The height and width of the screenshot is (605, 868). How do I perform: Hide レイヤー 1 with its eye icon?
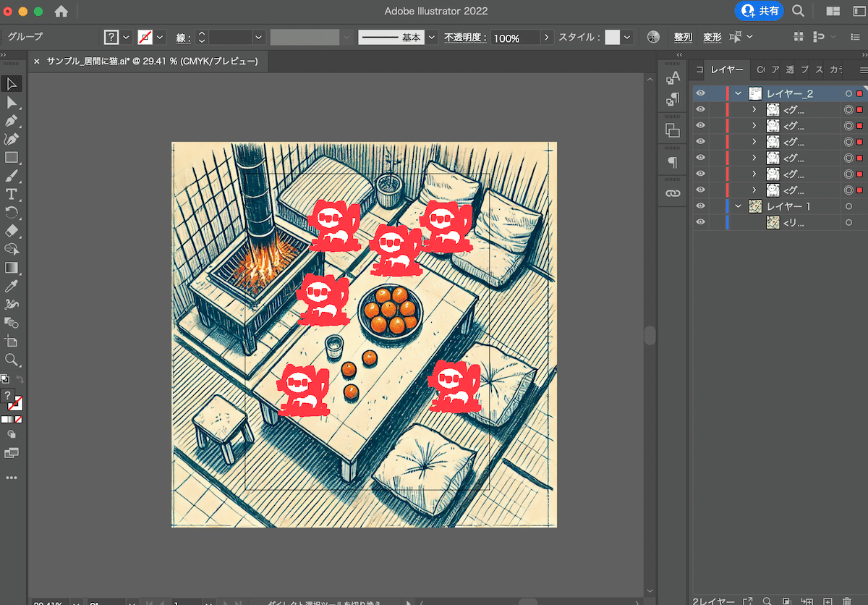point(699,206)
